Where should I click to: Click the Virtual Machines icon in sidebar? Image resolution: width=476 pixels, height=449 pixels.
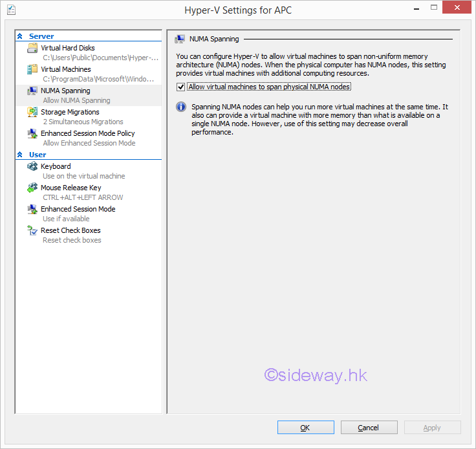[x=32, y=70]
